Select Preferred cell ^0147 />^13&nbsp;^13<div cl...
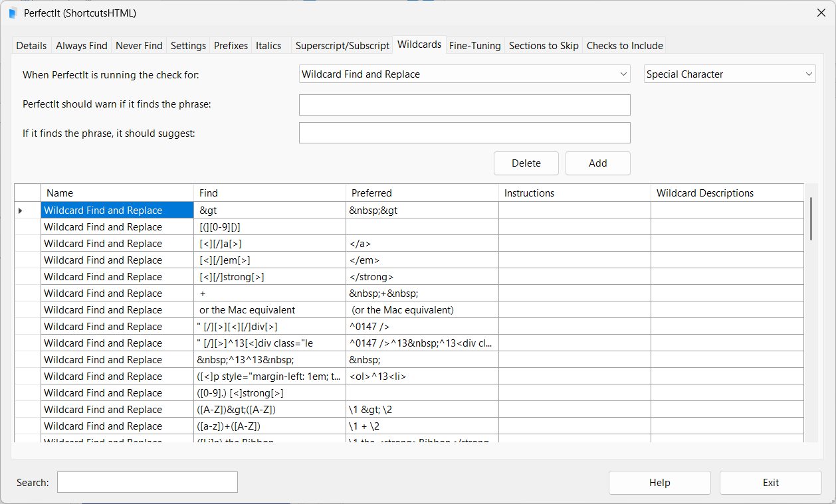The width and height of the screenshot is (836, 504). coord(422,343)
